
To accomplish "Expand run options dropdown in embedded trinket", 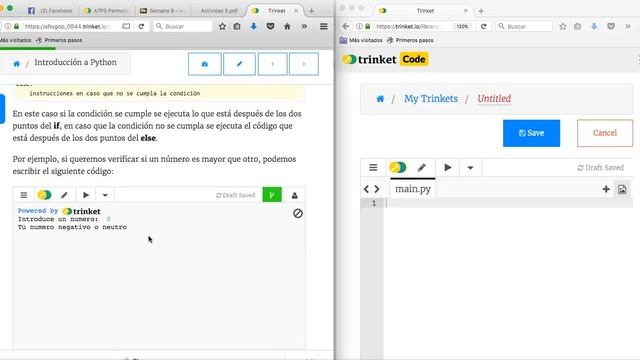I will click(x=105, y=195).
